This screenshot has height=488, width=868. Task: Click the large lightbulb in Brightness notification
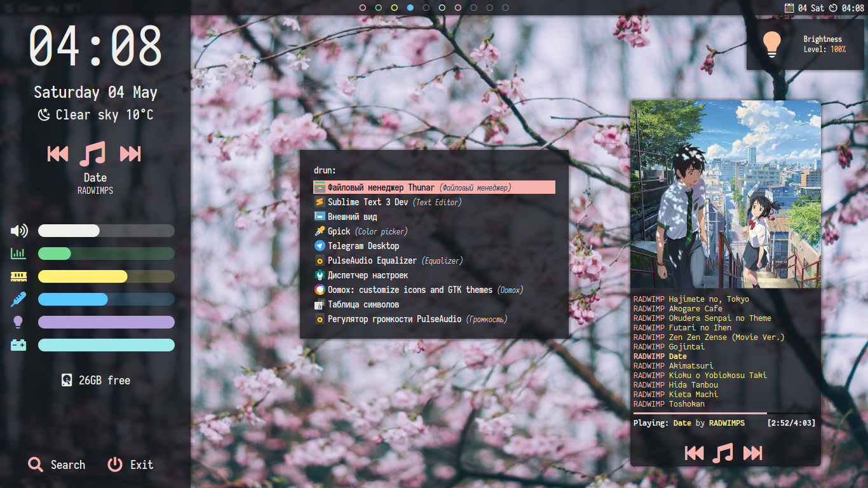tap(771, 44)
